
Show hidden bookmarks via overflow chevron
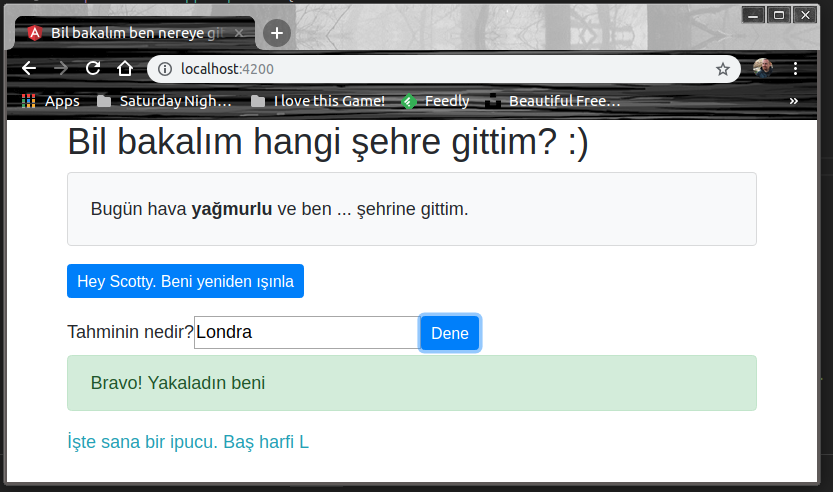(x=794, y=101)
